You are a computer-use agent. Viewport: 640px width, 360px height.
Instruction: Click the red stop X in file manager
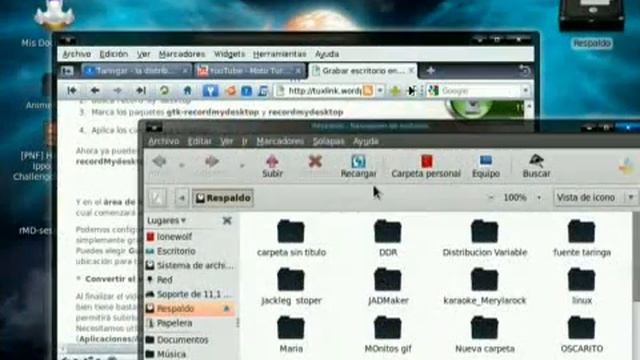(315, 162)
